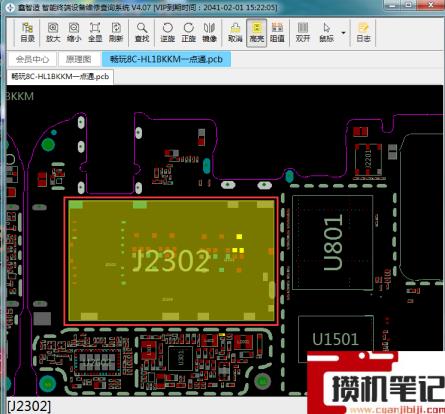Image resolution: width=445 pixels, height=414 pixels.
Task: Refresh the view using 刷新
Action: [116, 33]
